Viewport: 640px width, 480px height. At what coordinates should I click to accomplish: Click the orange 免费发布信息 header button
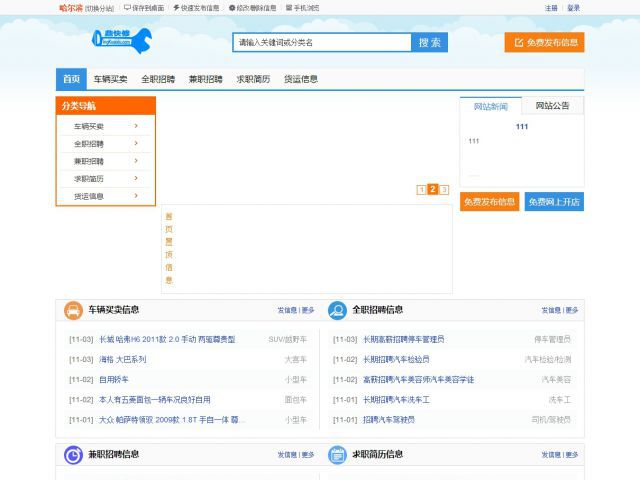pyautogui.click(x=544, y=43)
